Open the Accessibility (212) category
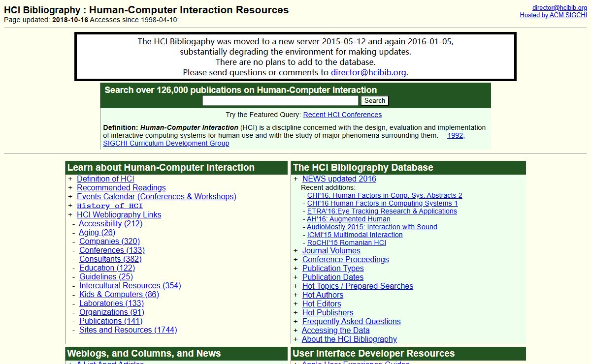 pos(111,224)
